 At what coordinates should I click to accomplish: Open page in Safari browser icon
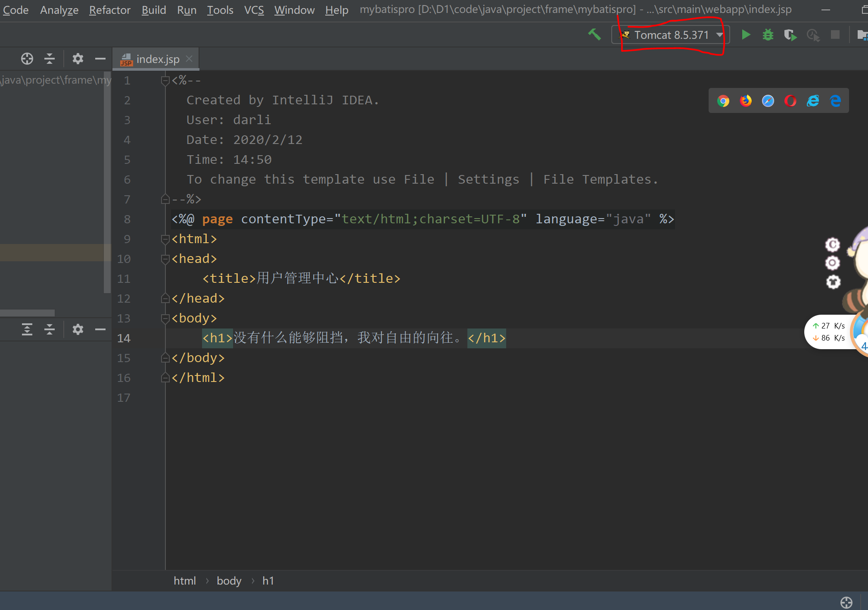[x=768, y=101]
